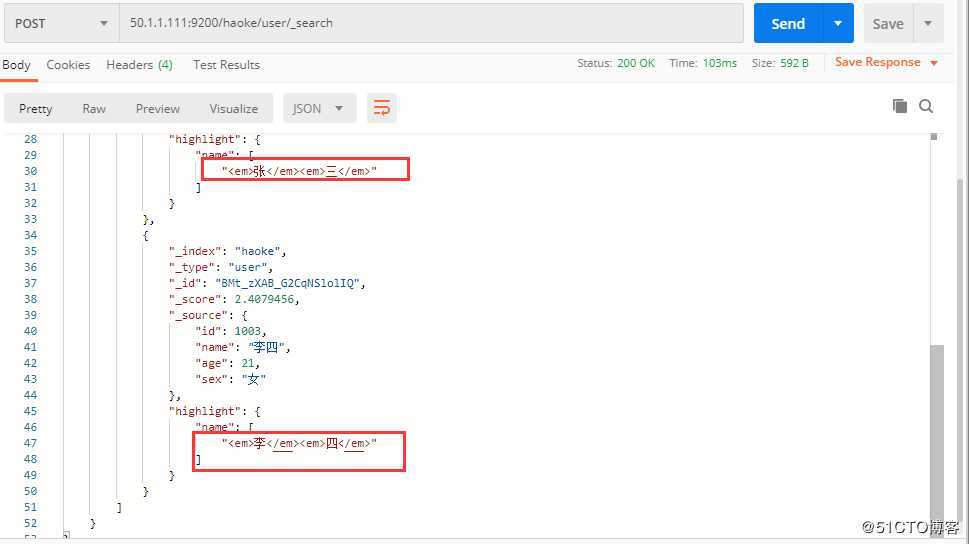969x544 pixels.
Task: Show the response in Preview mode
Action: [158, 108]
